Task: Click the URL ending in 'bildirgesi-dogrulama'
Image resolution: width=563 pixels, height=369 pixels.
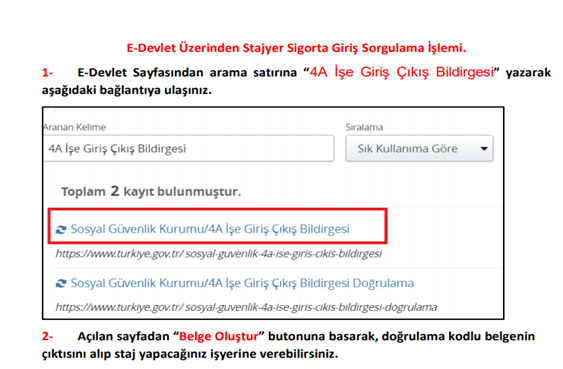Action: tap(246, 307)
